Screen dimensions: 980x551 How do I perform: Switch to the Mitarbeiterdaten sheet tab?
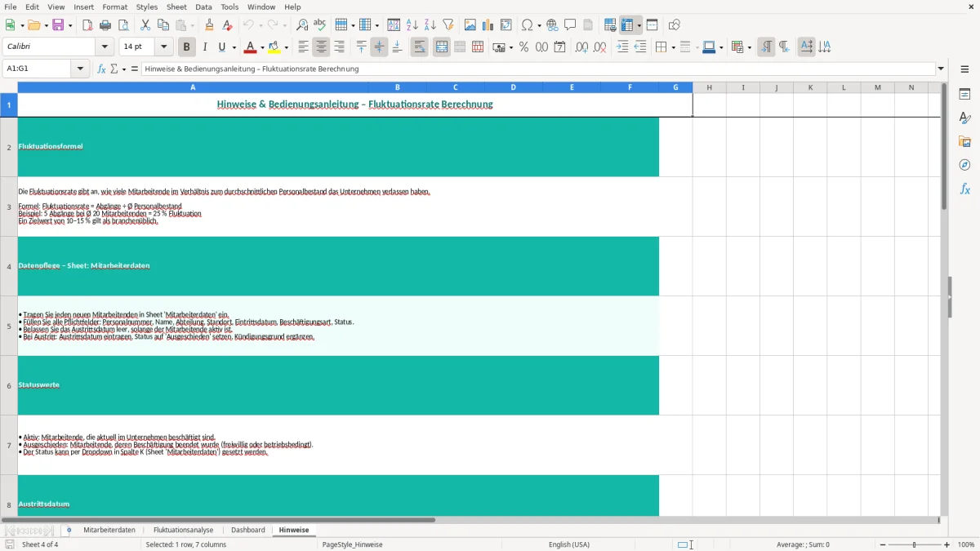[x=109, y=530]
